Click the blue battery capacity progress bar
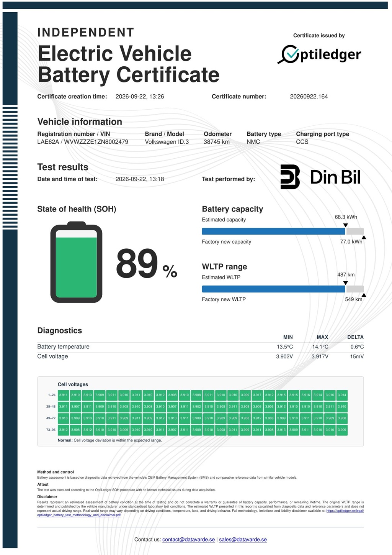Image resolution: width=392 pixels, height=555 pixels. coord(273,231)
